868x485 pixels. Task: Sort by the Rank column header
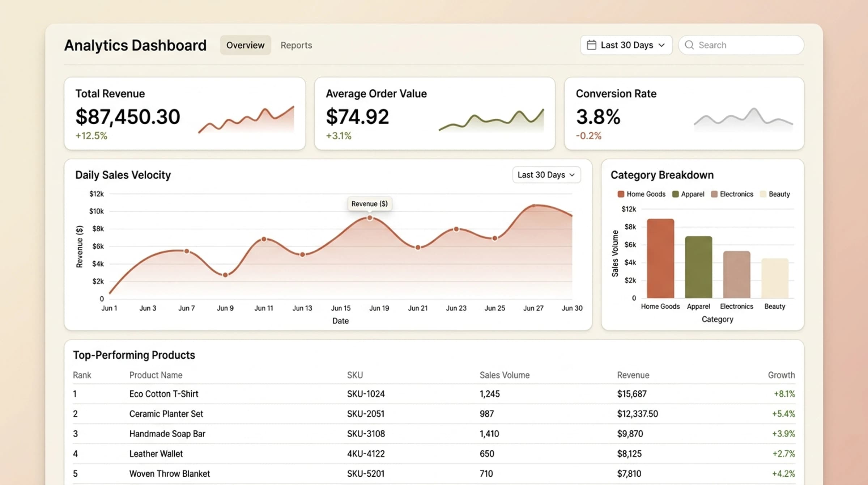[82, 375]
